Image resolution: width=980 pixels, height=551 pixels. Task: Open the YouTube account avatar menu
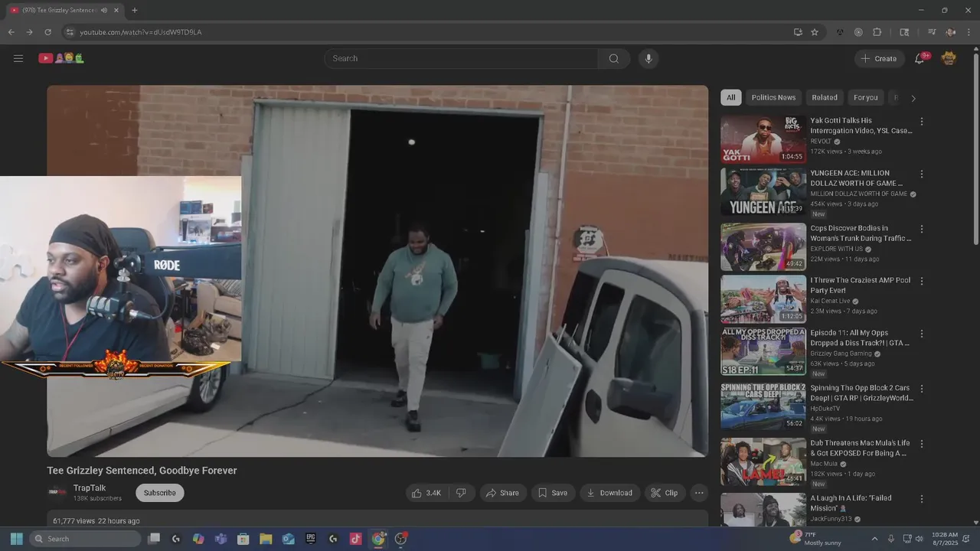[x=949, y=58]
